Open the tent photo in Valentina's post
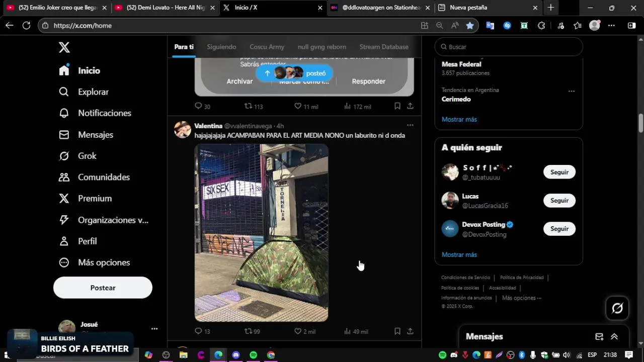 261,233
